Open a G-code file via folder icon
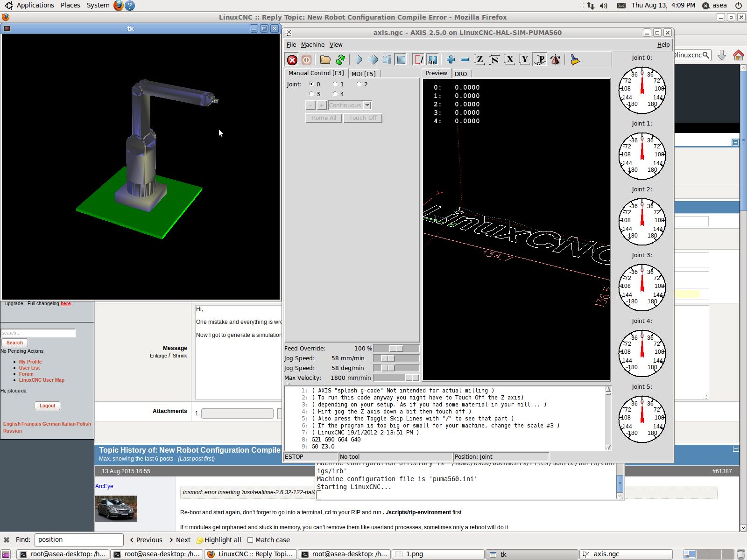This screenshot has width=747, height=560. (325, 60)
